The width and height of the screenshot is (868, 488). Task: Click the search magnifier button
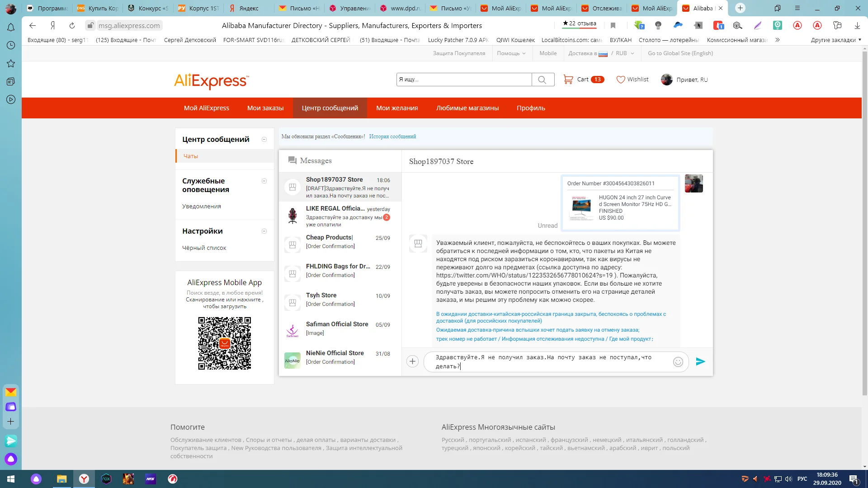click(x=542, y=80)
